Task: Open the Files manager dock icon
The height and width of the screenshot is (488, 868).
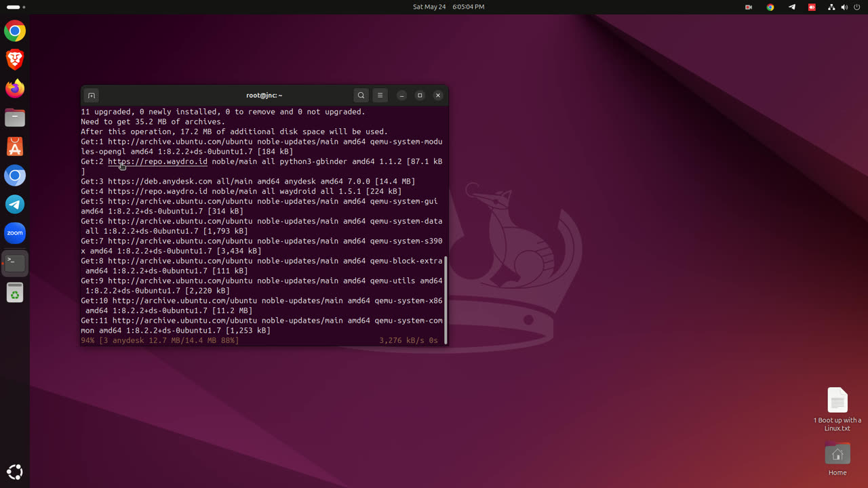Action: (x=15, y=118)
